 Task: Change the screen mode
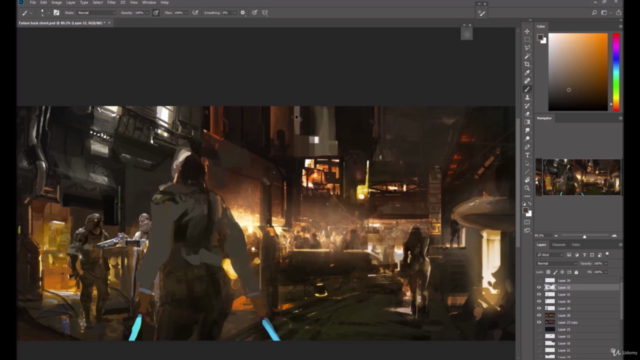[x=527, y=231]
